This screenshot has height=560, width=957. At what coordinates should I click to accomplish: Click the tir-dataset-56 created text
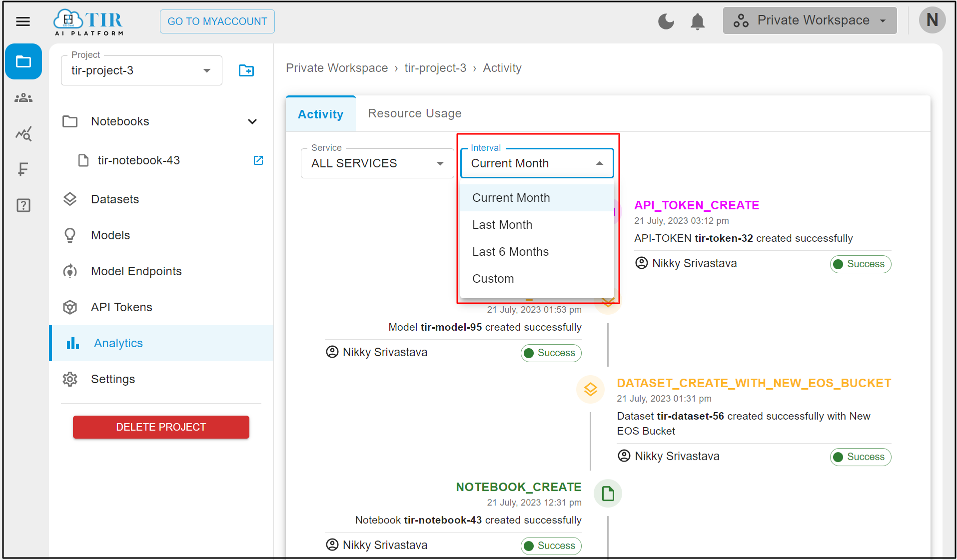[x=744, y=424]
